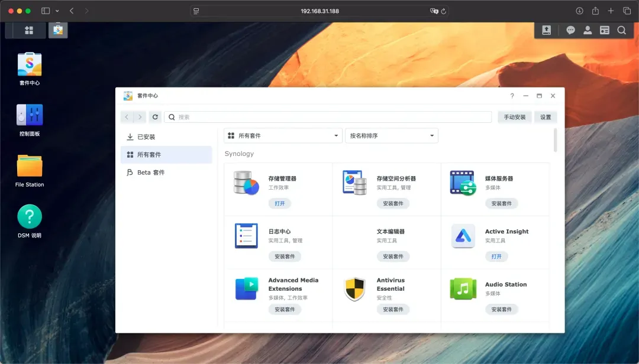Click the help question mark in 套件中心
The width and height of the screenshot is (639, 364).
click(x=512, y=96)
